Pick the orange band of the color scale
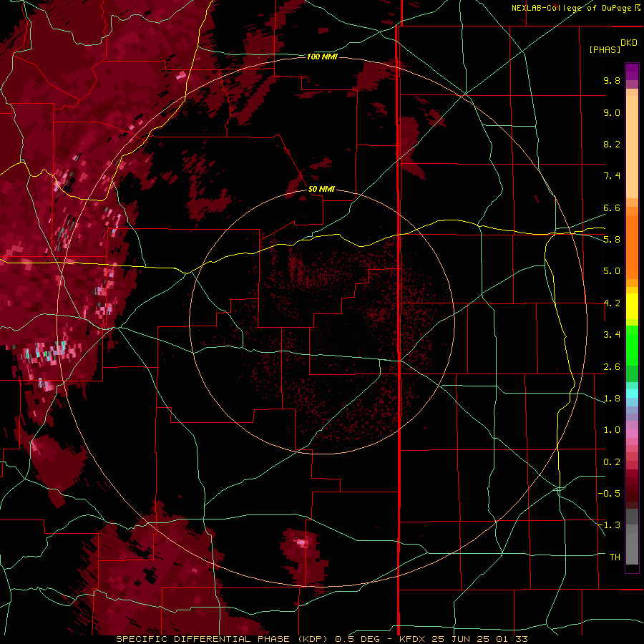This screenshot has height=644, width=644. (x=632, y=246)
